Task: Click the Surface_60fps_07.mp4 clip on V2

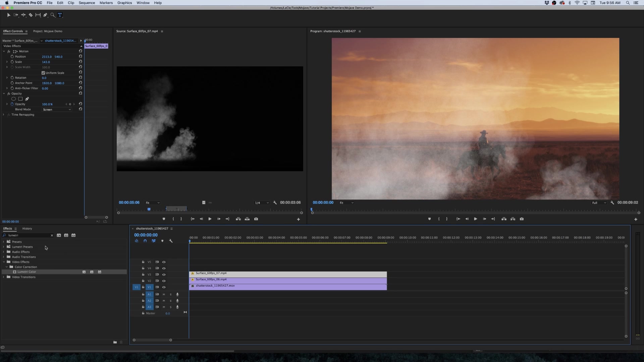Action: (288, 273)
